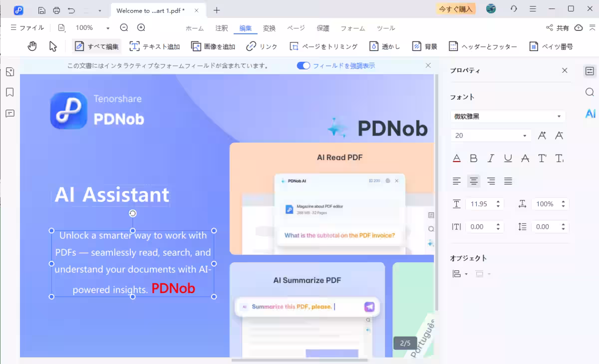The width and height of the screenshot is (599, 364).
Task: Click the zoom in magnifier icon
Action: click(141, 28)
